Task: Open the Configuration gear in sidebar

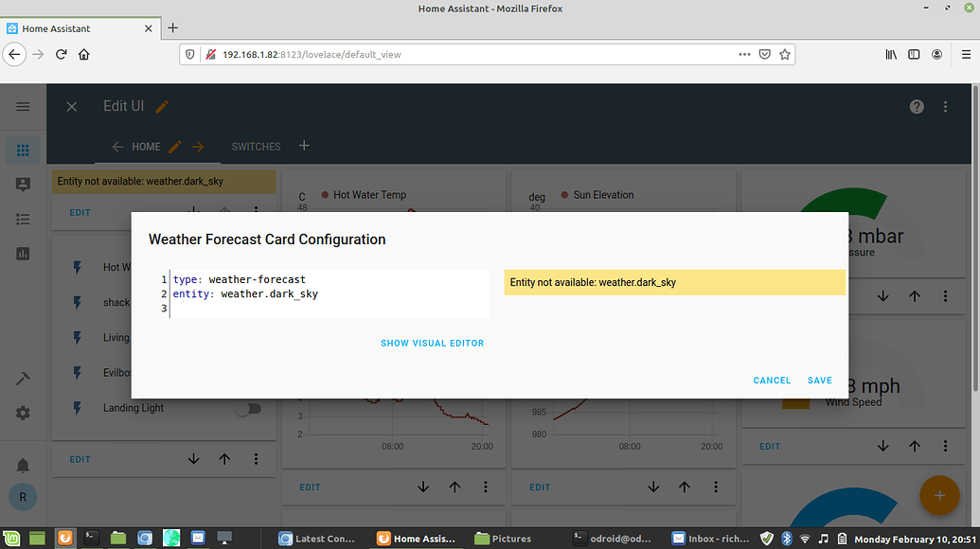Action: 23,413
